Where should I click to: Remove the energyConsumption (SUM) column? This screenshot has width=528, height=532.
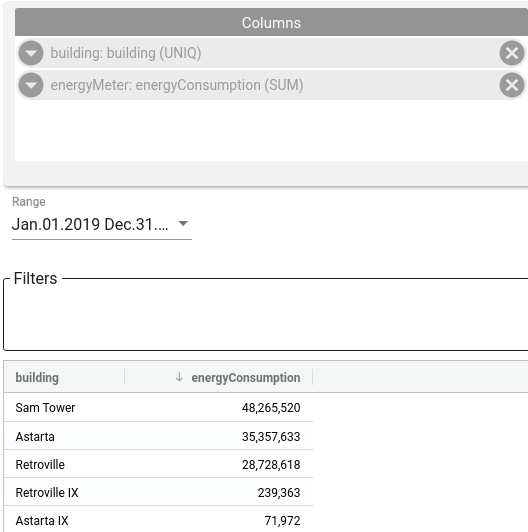512,85
